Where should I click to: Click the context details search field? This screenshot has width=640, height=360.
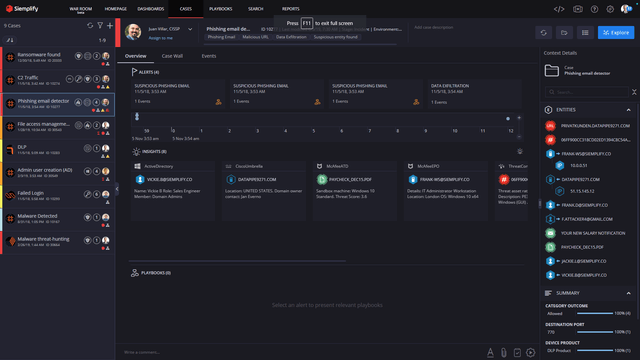(587, 92)
